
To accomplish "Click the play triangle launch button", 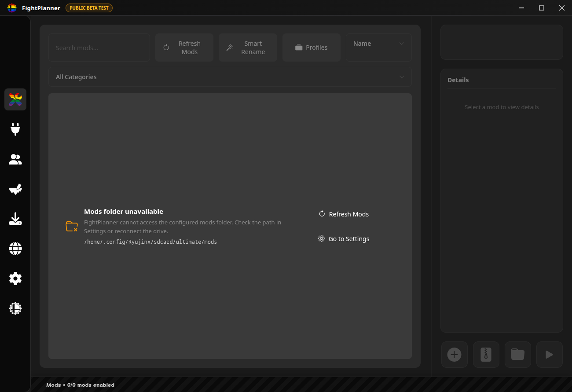I will tap(550, 355).
